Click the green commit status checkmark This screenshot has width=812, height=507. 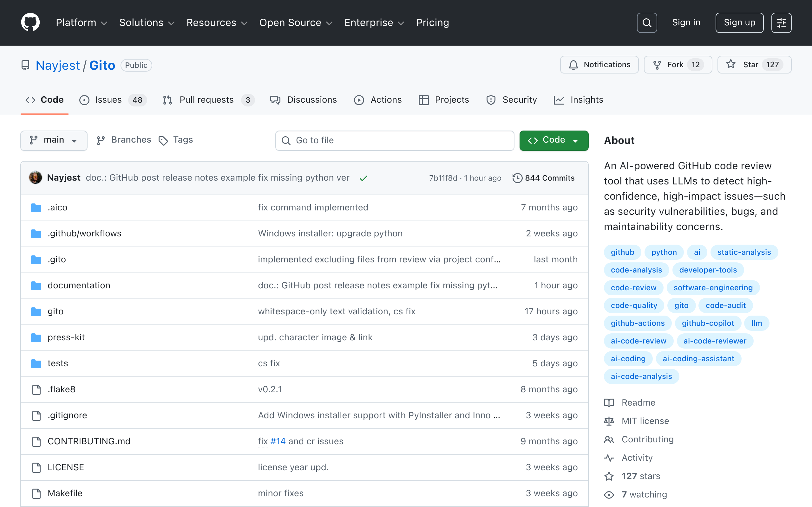pyautogui.click(x=363, y=178)
